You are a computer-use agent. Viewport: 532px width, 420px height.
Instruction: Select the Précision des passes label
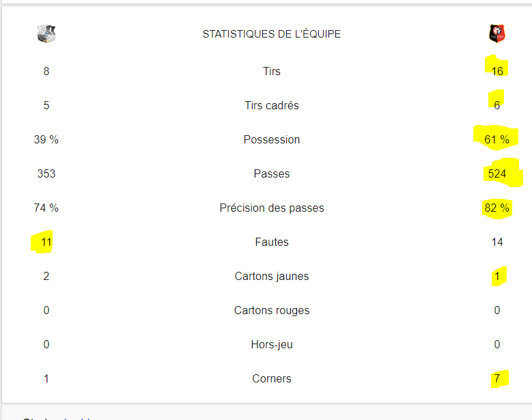(x=271, y=208)
